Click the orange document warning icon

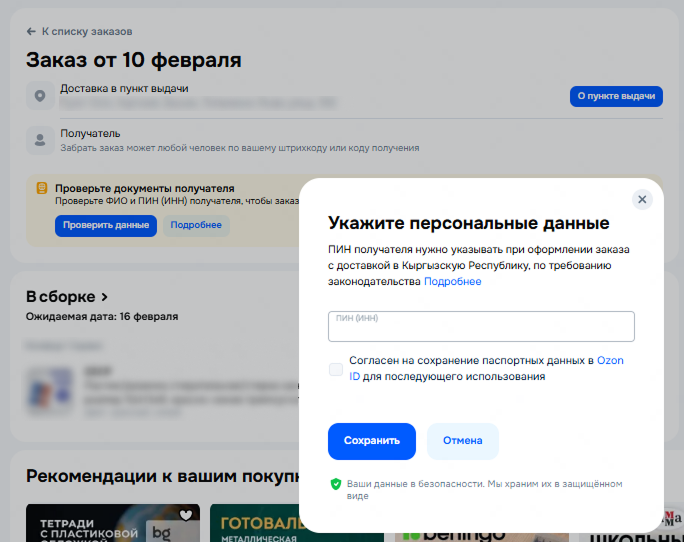coord(41,188)
